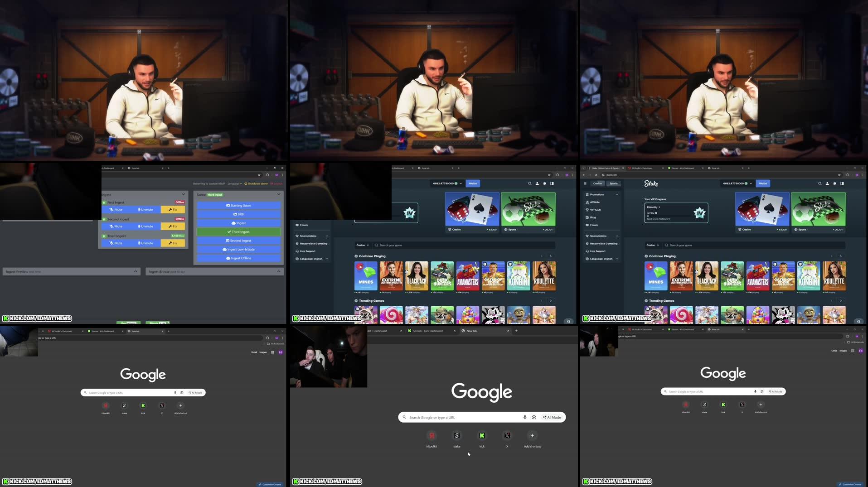Open the Mines game thumbnail
Viewport: 868px width, 487px height.
pos(656,275)
